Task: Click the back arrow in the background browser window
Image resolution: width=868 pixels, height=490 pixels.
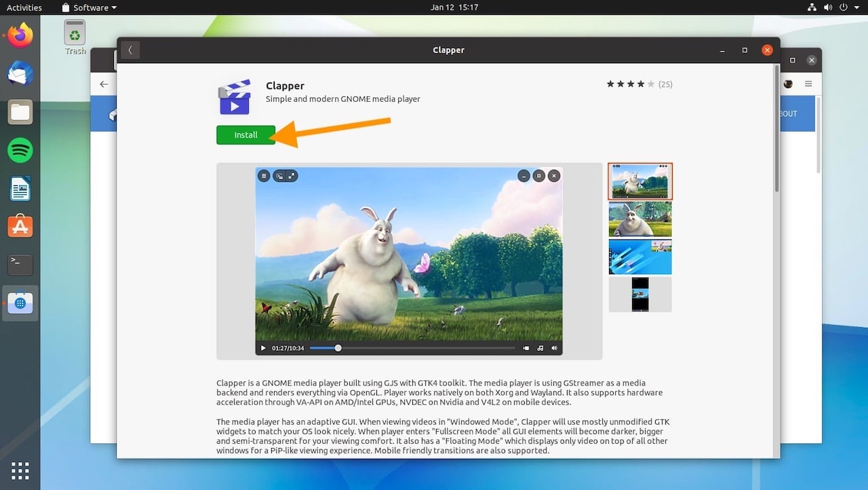Action: point(104,84)
